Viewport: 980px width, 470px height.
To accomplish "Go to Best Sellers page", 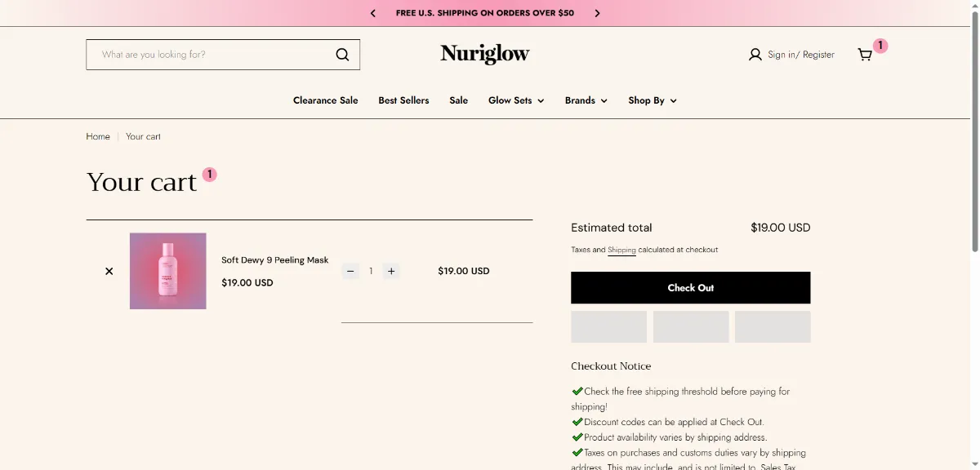I will (x=403, y=100).
